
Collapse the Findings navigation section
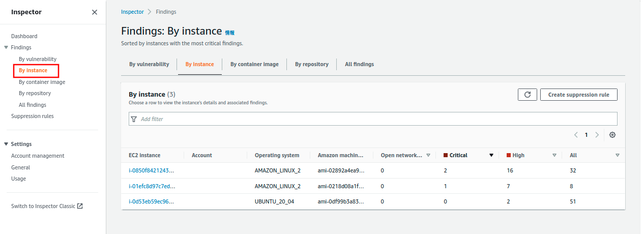point(6,48)
